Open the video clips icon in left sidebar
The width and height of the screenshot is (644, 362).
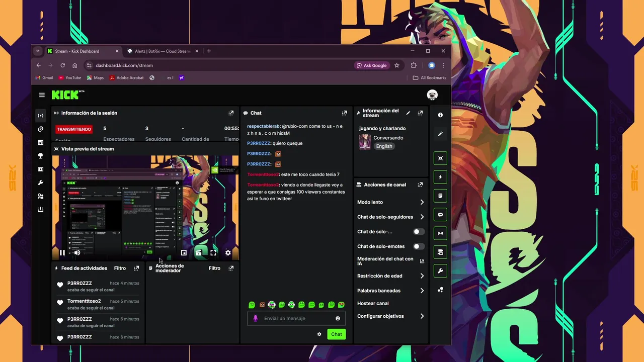click(41, 169)
